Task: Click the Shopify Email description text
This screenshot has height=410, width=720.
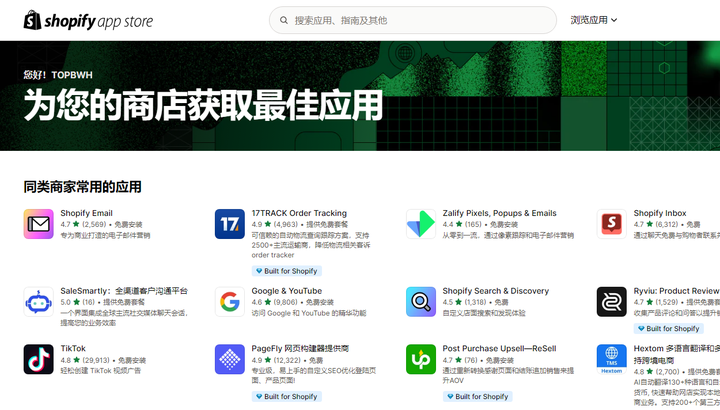Action: click(x=105, y=236)
